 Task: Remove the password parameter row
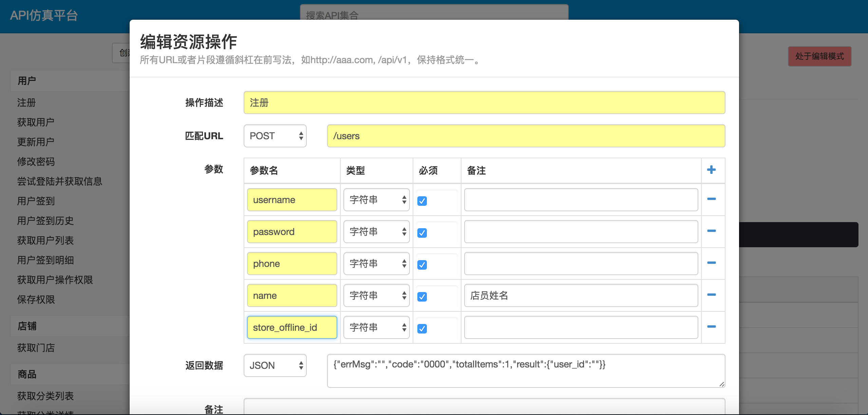(x=711, y=231)
